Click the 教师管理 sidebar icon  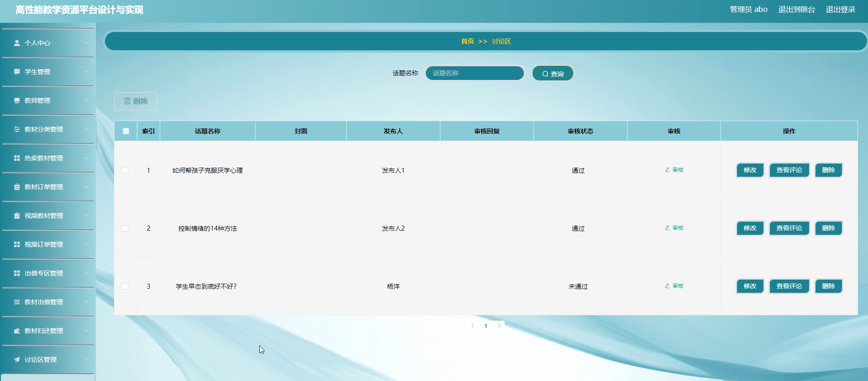pos(17,101)
